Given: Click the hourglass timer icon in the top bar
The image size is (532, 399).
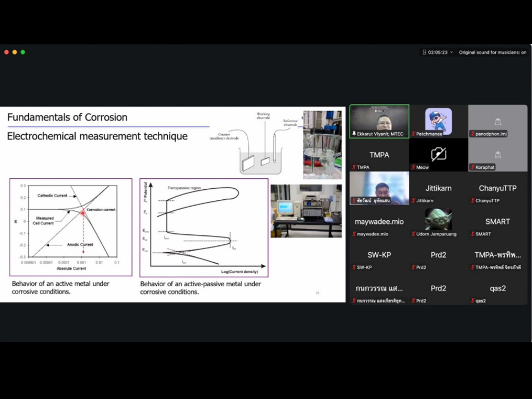Looking at the screenshot, I should (424, 52).
